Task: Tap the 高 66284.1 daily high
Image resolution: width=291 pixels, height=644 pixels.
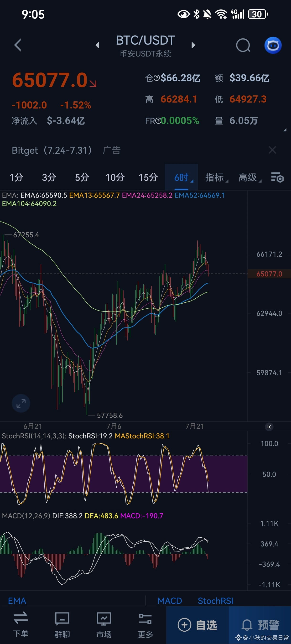Action: [171, 99]
